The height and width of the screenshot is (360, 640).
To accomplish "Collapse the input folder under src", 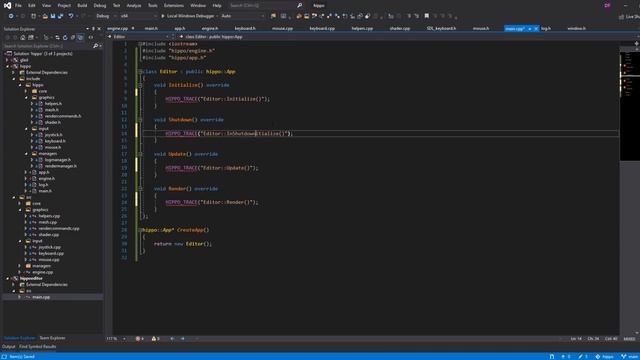I will (20, 241).
